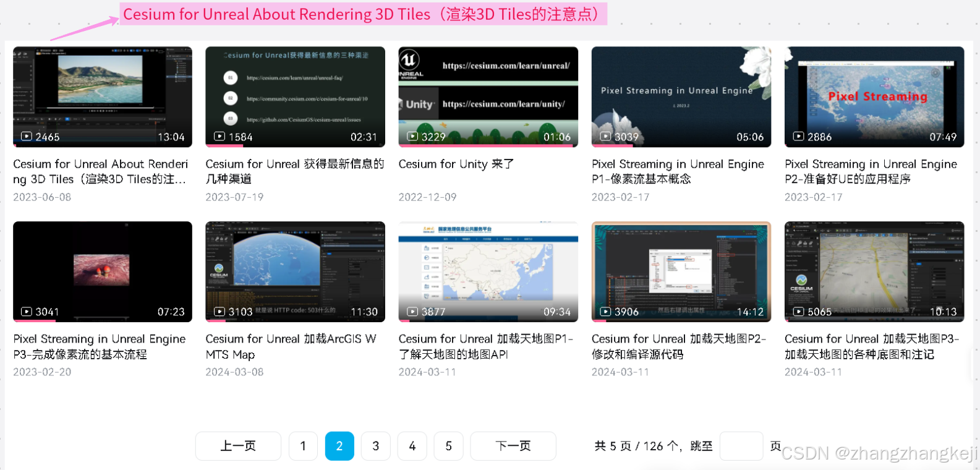Screen dimensions: 980x470
Task: Click the date 2023-06-08
Action: (42, 197)
